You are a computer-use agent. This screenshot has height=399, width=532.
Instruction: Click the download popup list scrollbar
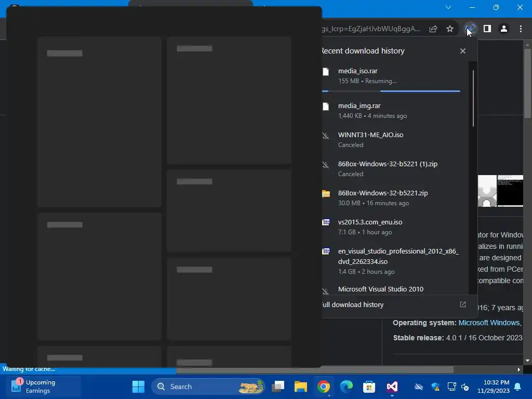[x=473, y=98]
